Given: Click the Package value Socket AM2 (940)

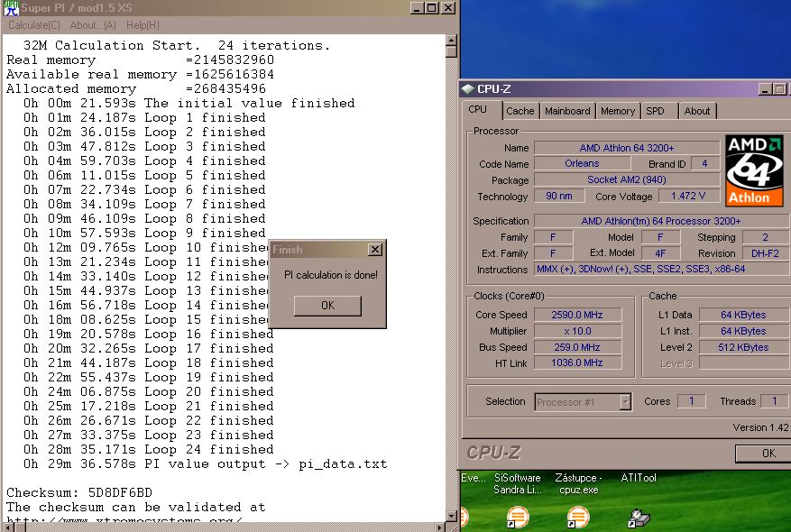Looking at the screenshot, I should click(627, 180).
